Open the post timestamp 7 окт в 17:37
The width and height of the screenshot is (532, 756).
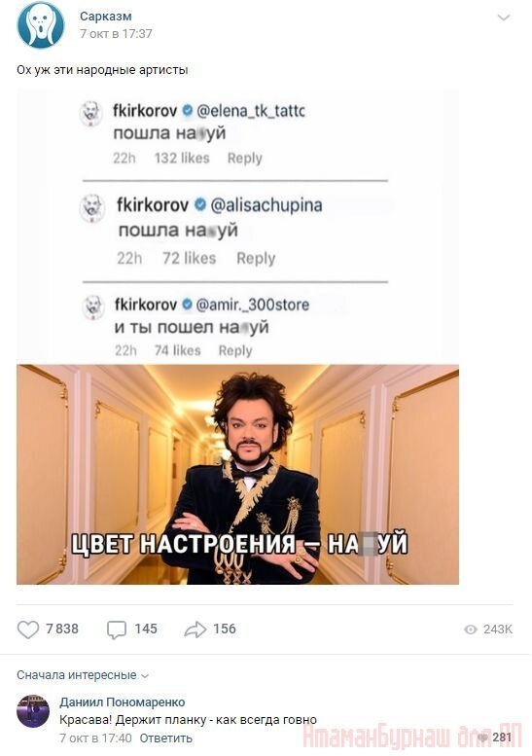(116, 33)
